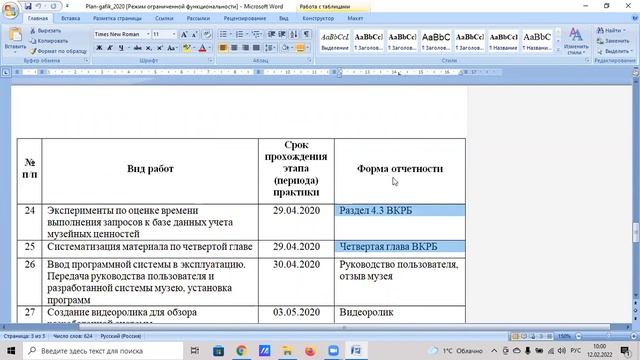Click Число слов word count

(73, 336)
